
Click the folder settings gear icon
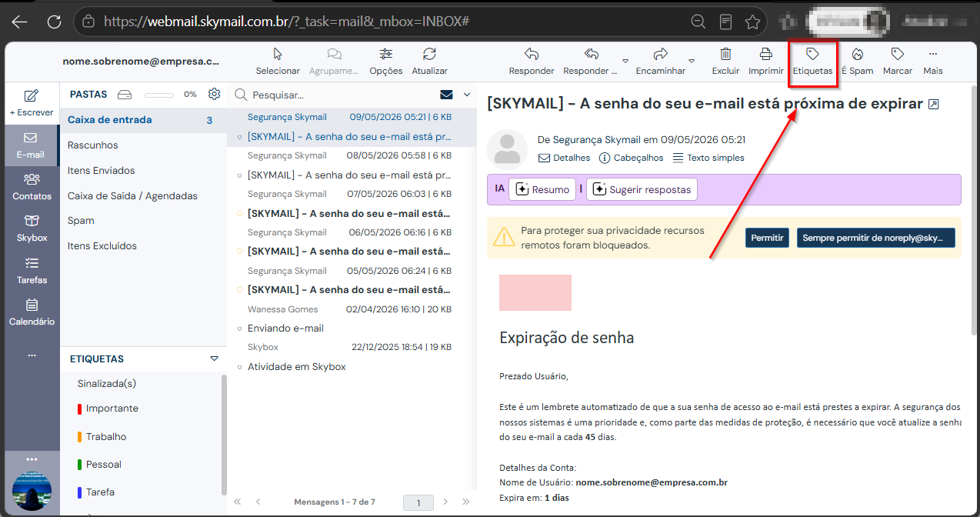(215, 94)
